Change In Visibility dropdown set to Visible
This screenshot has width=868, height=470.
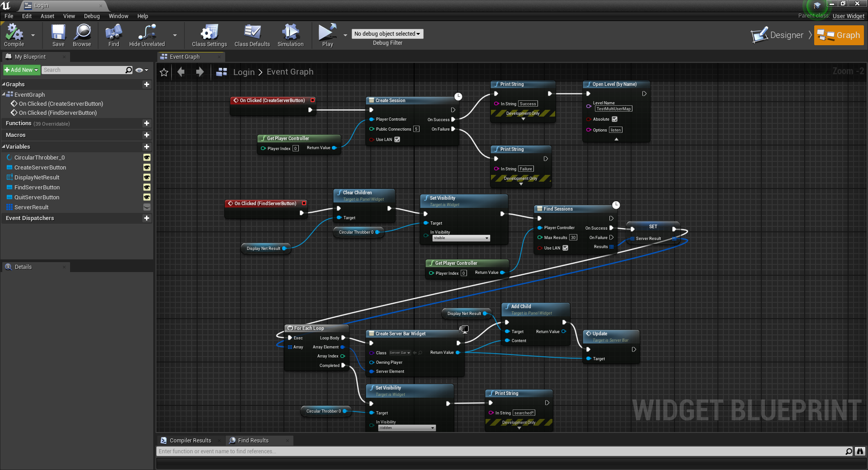pyautogui.click(x=461, y=238)
